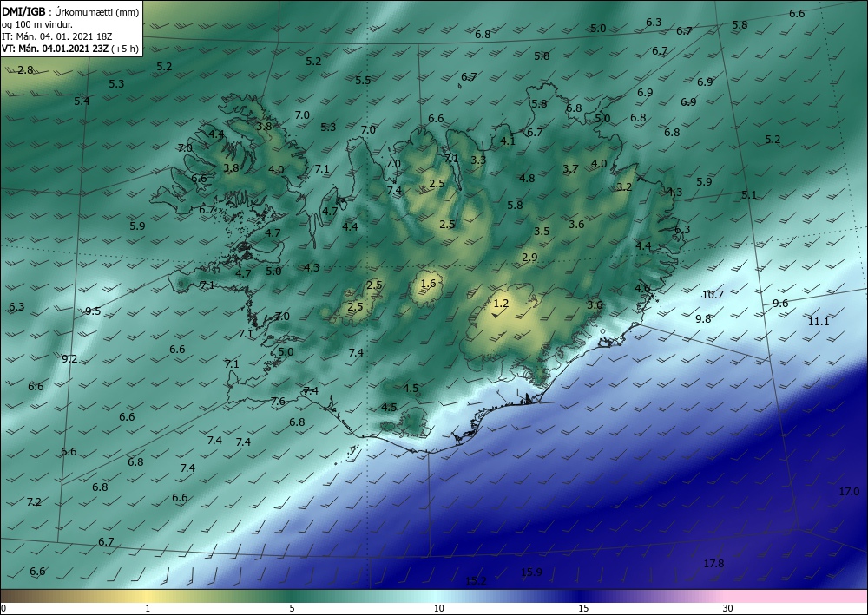Click the 5.5 value on the map
Viewport: 868px width, 615px height.
363,80
